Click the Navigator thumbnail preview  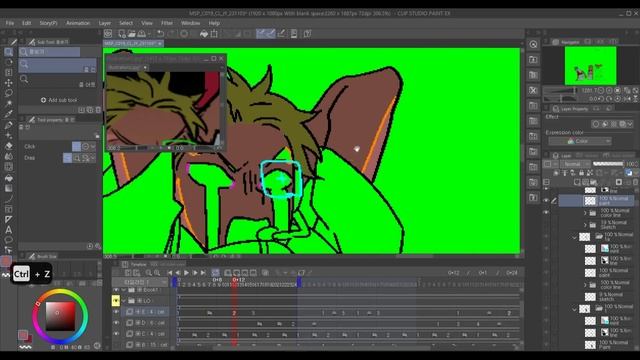(x=590, y=65)
